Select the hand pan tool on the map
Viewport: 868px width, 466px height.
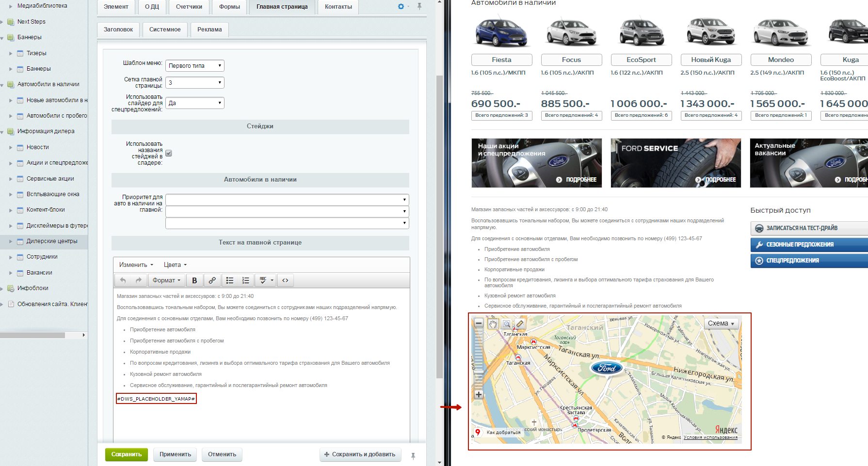[x=493, y=324]
